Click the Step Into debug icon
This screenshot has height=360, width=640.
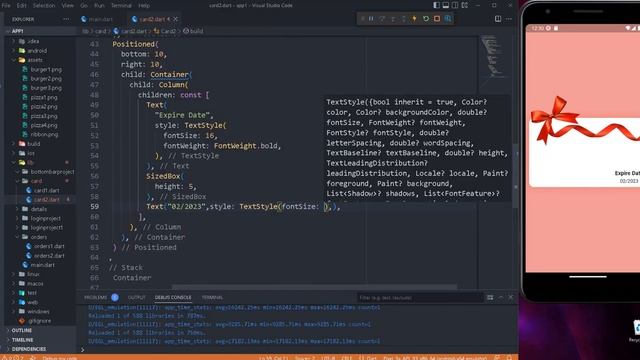click(x=393, y=19)
